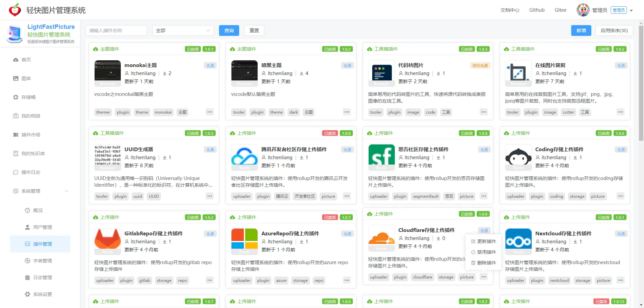Click the cloudflare tag
This screenshot has height=308, width=644.
(x=423, y=277)
